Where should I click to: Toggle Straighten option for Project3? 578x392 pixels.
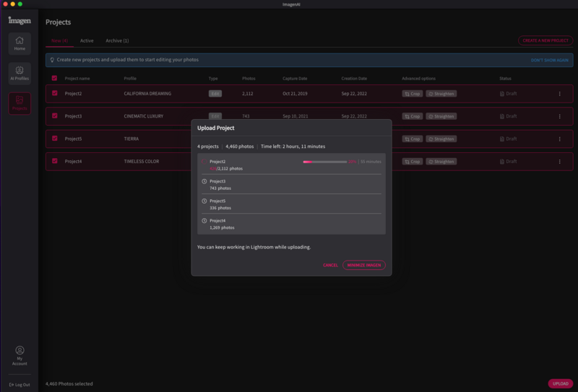pos(441,116)
